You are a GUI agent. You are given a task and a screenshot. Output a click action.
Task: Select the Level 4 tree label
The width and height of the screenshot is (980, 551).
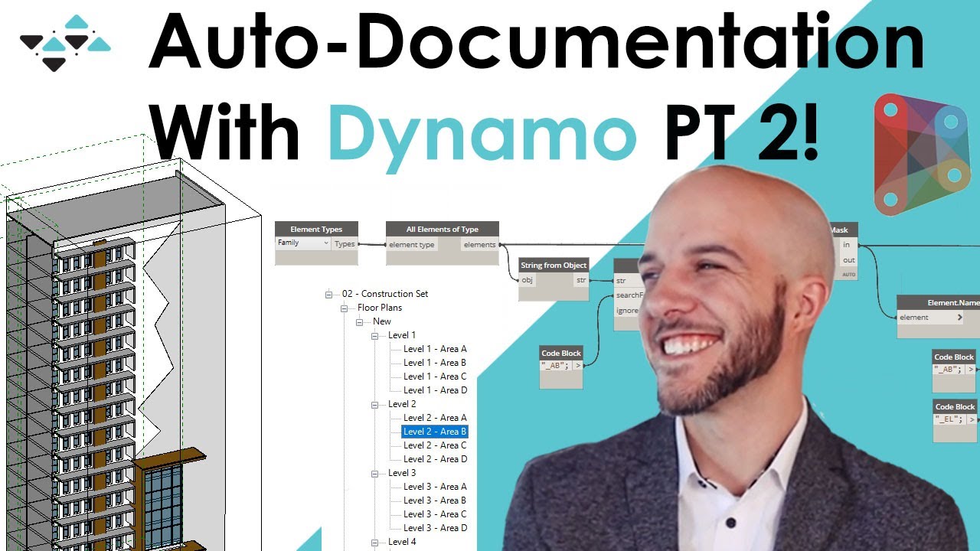coord(402,542)
